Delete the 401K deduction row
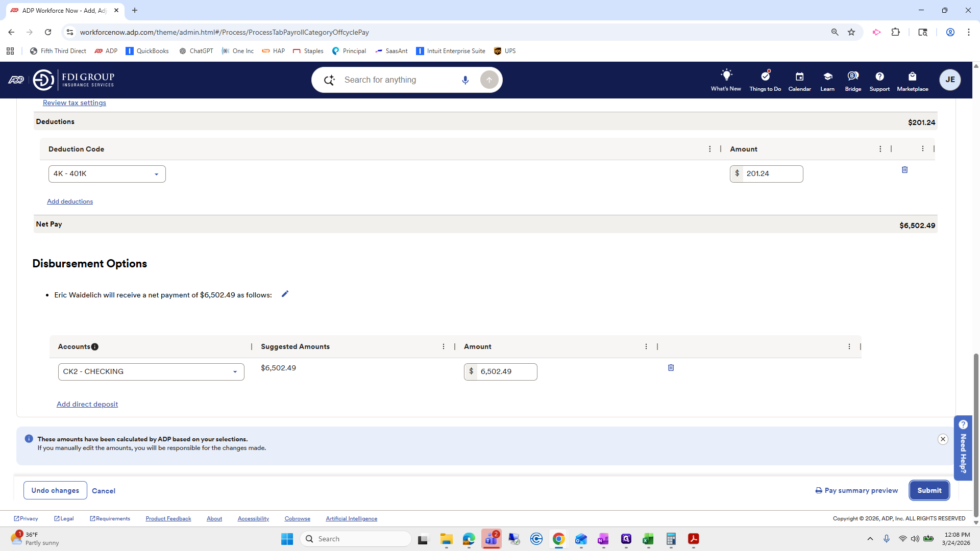Image resolution: width=980 pixels, height=551 pixels. coord(904,170)
